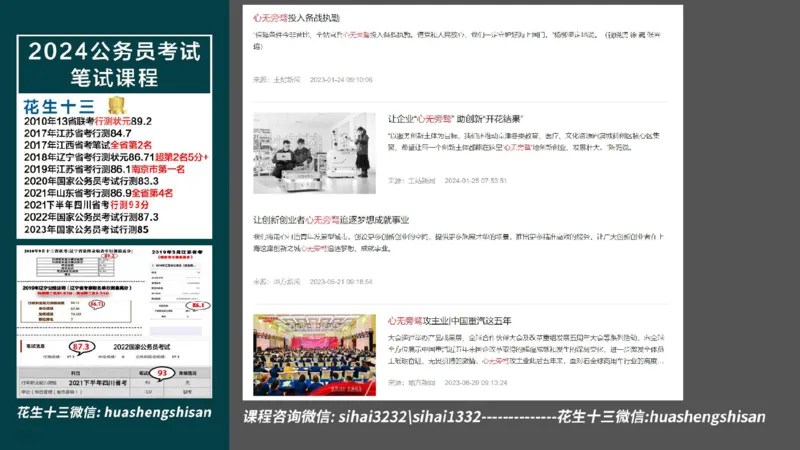Viewport: 800px width, 450px height.
Task: Click line 2022年国家公务员考试行测87.3
Action: pyautogui.click(x=91, y=217)
